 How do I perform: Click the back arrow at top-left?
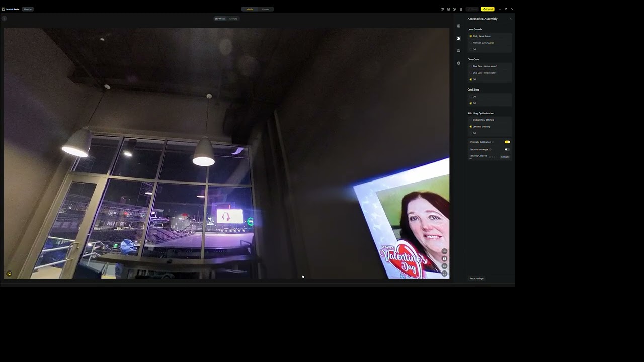(x=4, y=19)
